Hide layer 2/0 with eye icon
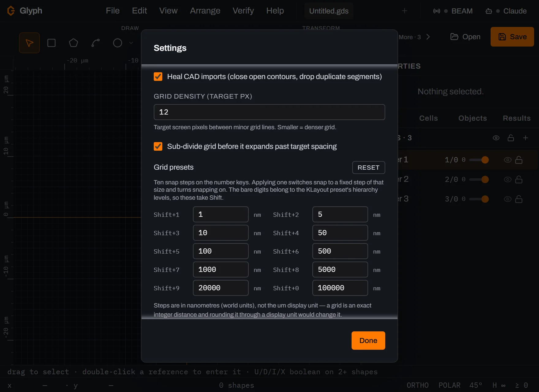 click(508, 179)
